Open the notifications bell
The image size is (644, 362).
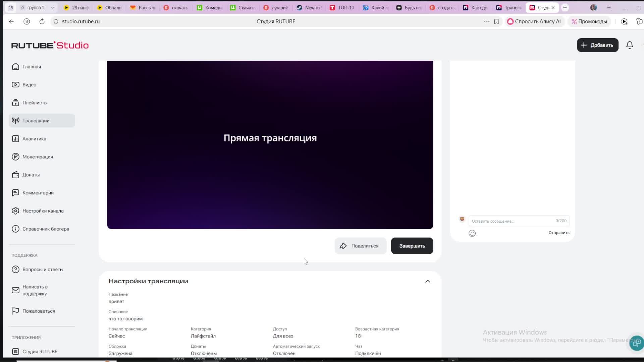(629, 45)
